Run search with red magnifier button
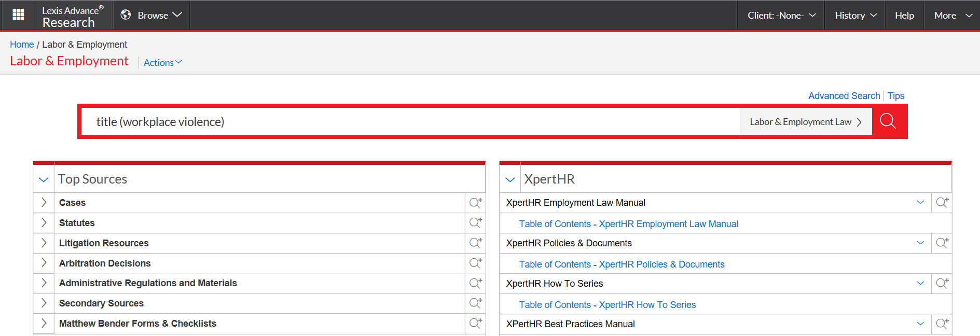This screenshot has width=980, height=336. click(x=888, y=121)
